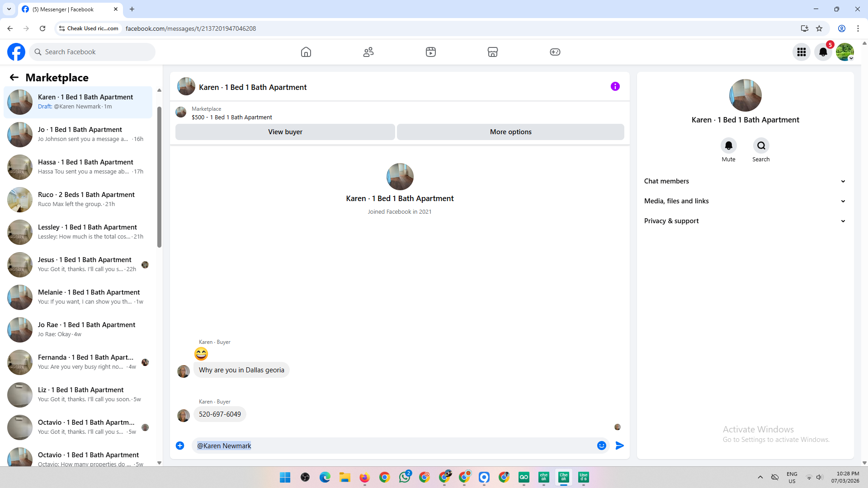The image size is (868, 488).
Task: Send the typed message
Action: click(620, 446)
